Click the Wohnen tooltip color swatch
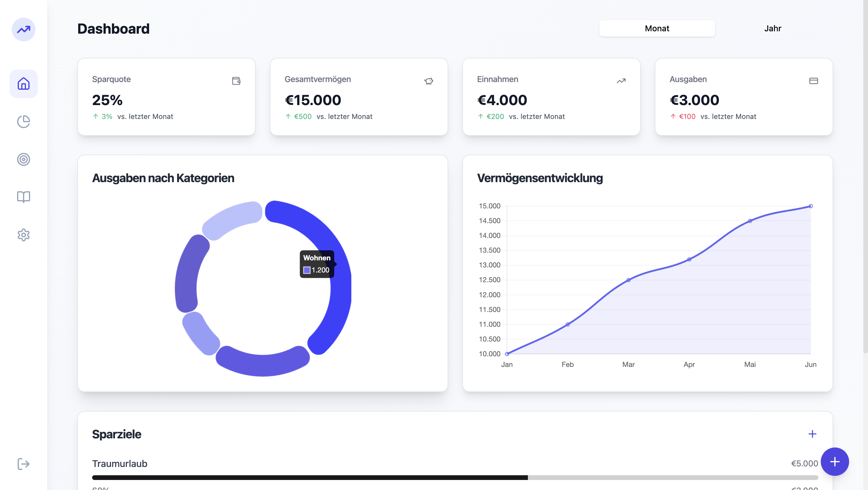The image size is (868, 490). click(307, 270)
